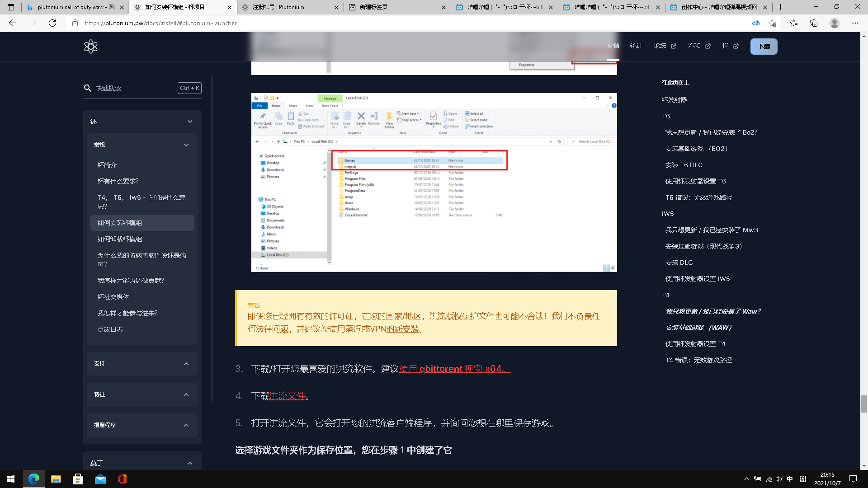The width and height of the screenshot is (868, 488).
Task: Expand the 支持 sidebar category
Action: (x=186, y=364)
